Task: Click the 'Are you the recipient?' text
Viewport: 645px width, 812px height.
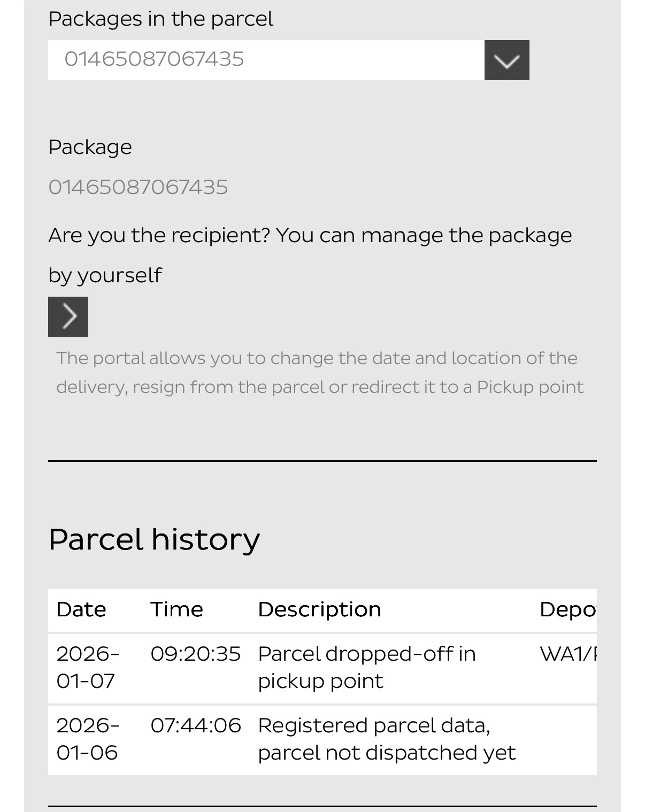Action: pyautogui.click(x=310, y=236)
